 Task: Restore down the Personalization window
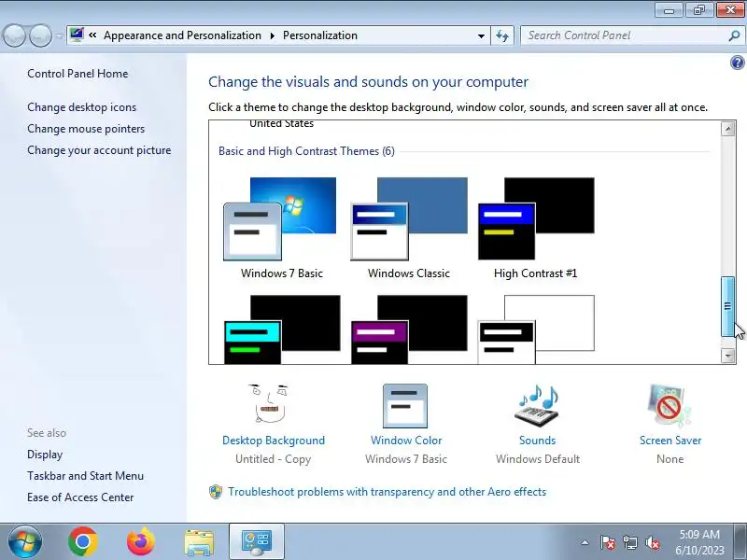698,10
